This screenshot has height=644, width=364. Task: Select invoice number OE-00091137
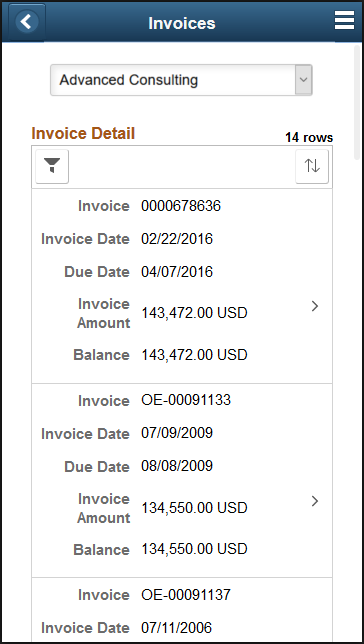pos(186,594)
